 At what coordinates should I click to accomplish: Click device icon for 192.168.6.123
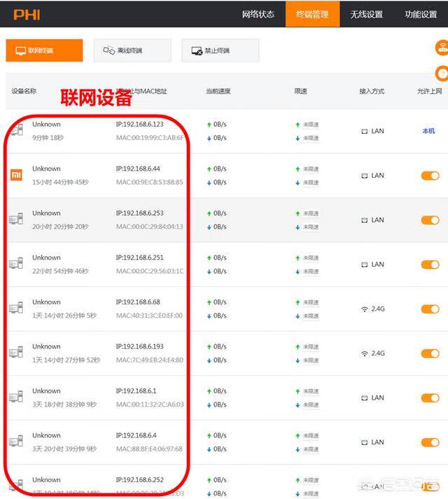[x=16, y=130]
